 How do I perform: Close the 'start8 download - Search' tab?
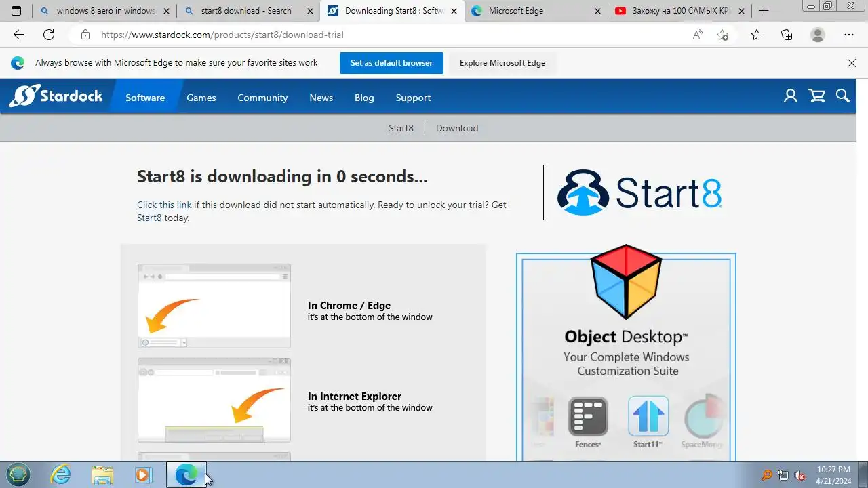(x=310, y=11)
